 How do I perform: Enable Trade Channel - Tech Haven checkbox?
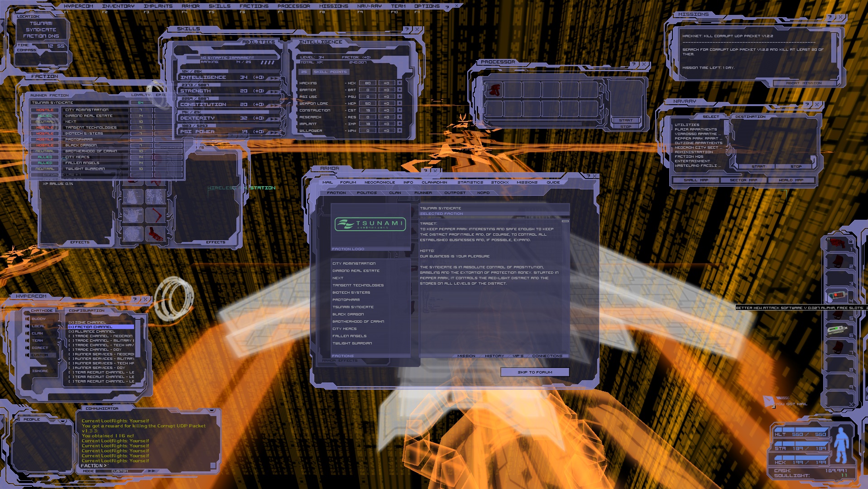coord(71,345)
